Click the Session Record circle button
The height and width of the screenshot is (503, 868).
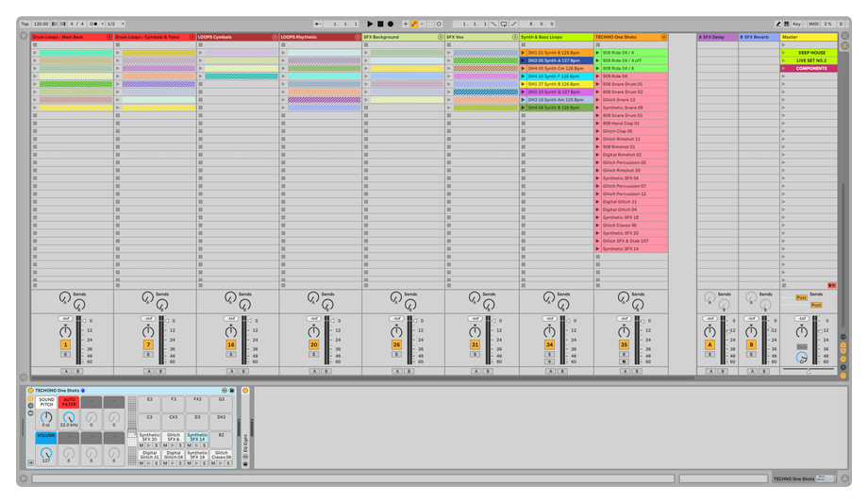pyautogui.click(x=439, y=24)
